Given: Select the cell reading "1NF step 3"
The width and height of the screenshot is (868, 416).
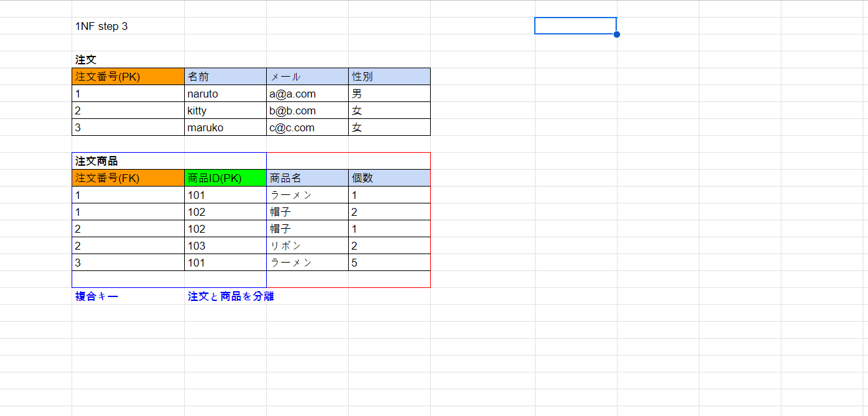Looking at the screenshot, I should [x=128, y=26].
